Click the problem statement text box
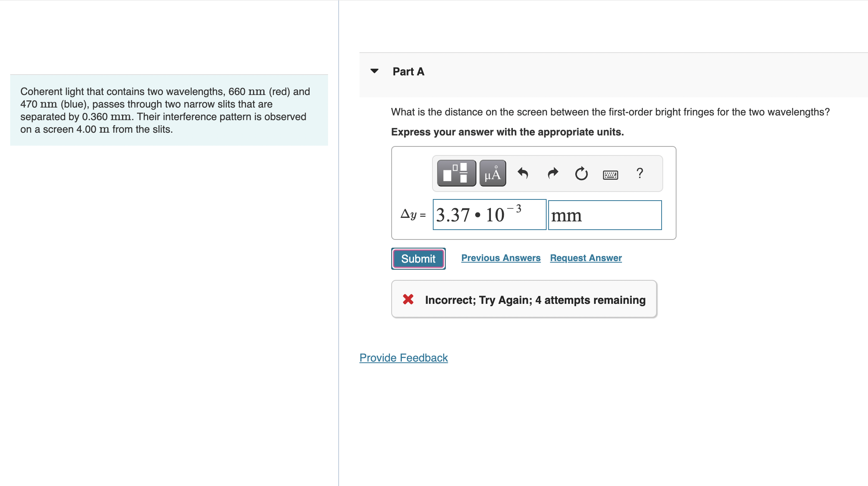Image resolution: width=868 pixels, height=486 pixels. [x=169, y=110]
